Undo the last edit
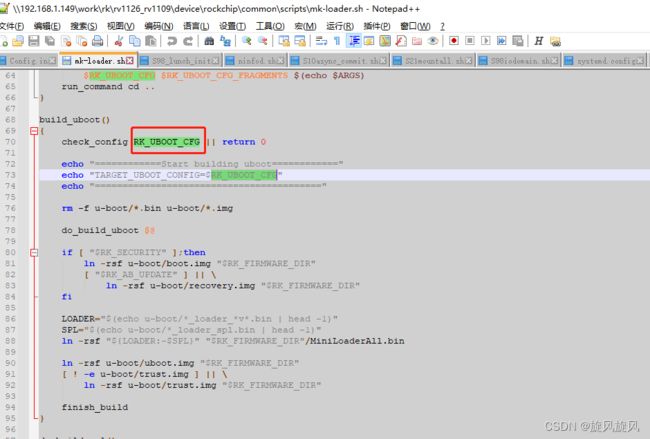The height and width of the screenshot is (439, 650). tap(172, 41)
